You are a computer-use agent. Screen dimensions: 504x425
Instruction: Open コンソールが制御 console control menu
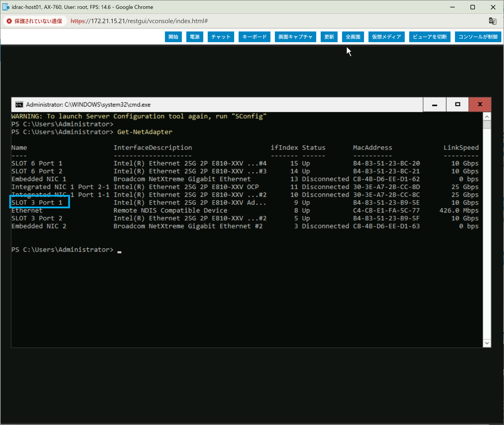[x=478, y=37]
